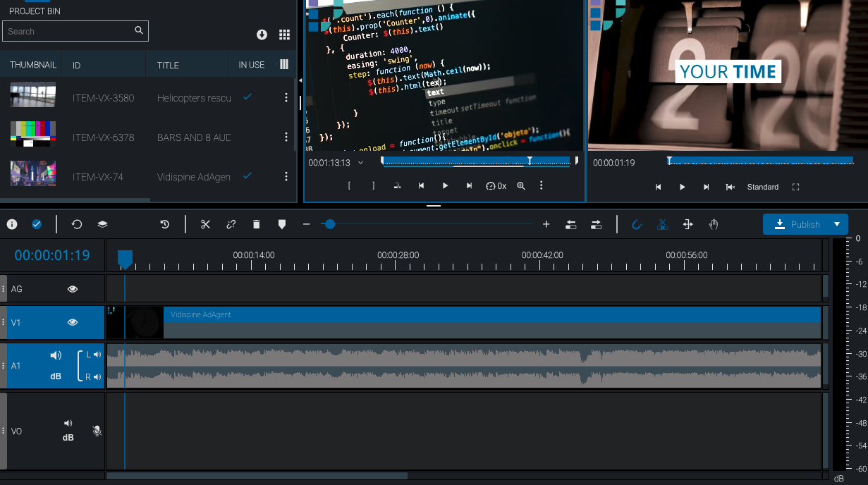Open options menu for Helicopters rescue item
The image size is (868, 485).
click(286, 97)
